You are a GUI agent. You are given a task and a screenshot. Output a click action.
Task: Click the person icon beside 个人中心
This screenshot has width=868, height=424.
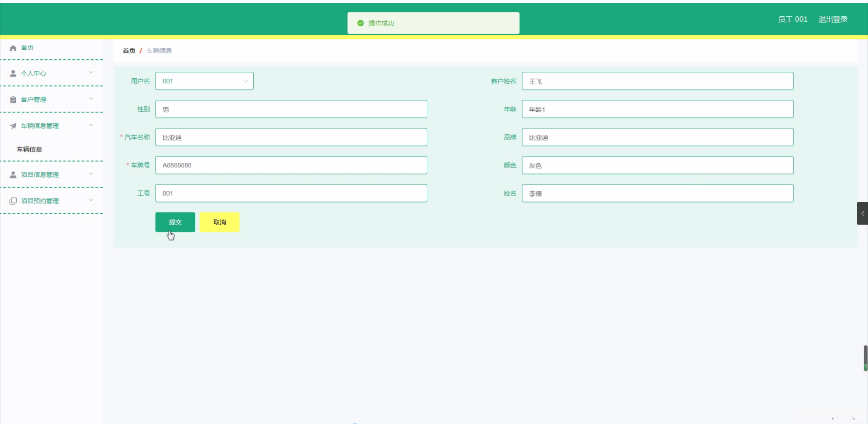(x=13, y=73)
